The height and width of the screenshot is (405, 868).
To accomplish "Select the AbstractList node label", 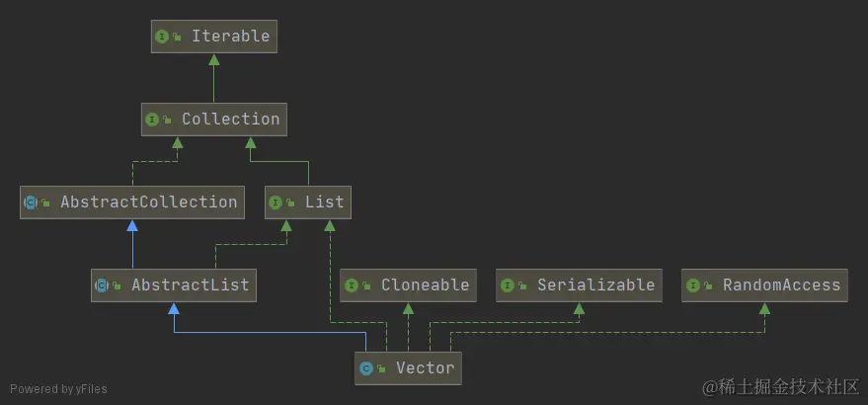I will (190, 285).
